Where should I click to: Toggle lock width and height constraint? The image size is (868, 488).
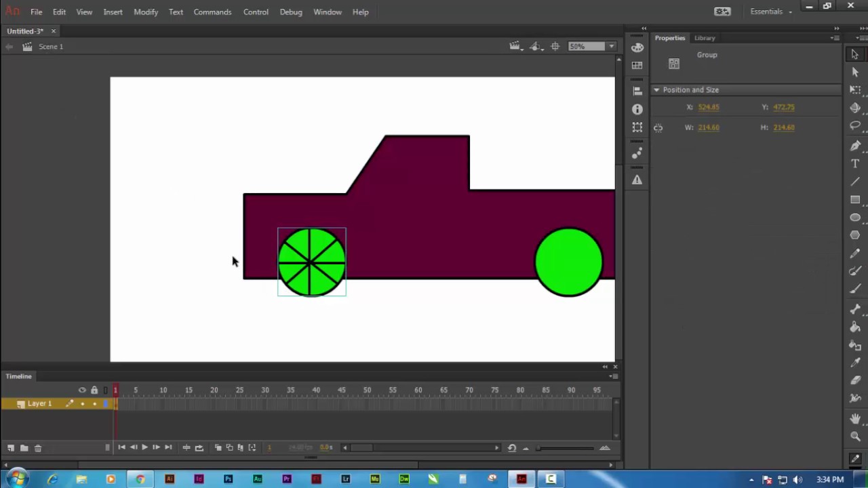click(x=658, y=127)
